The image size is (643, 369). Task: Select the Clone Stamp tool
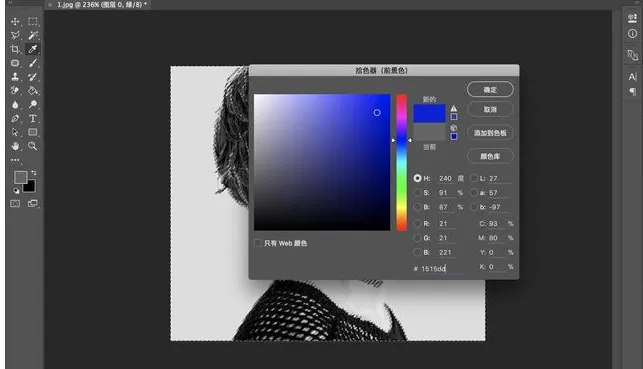coord(15,77)
